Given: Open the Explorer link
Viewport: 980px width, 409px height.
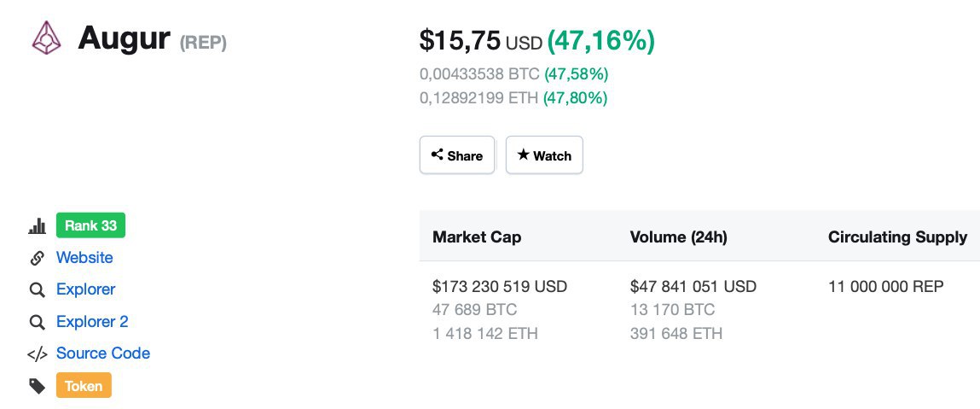Looking at the screenshot, I should pos(85,289).
